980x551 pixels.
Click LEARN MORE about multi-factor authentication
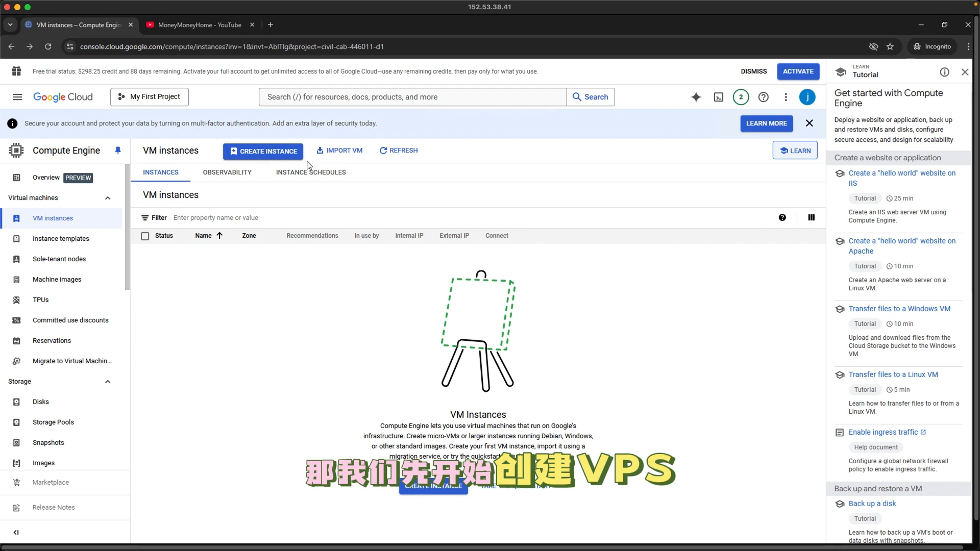point(767,123)
